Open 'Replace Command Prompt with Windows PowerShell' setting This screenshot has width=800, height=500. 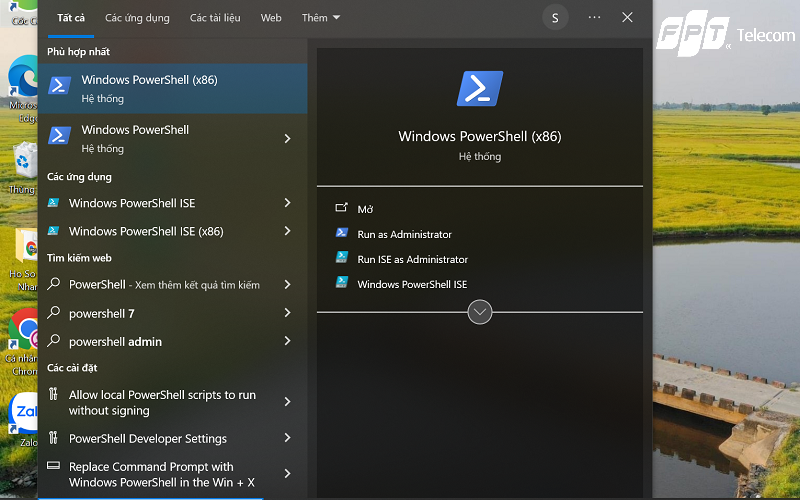pyautogui.click(x=172, y=474)
